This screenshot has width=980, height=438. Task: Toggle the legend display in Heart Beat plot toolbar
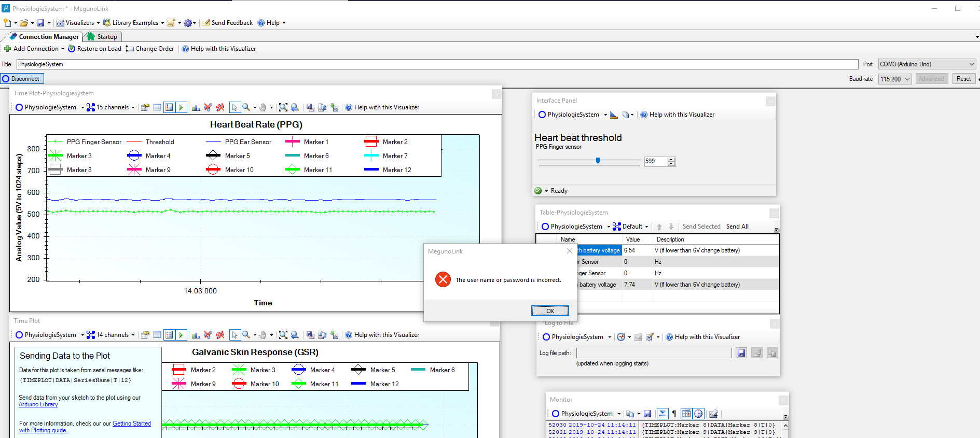169,107
